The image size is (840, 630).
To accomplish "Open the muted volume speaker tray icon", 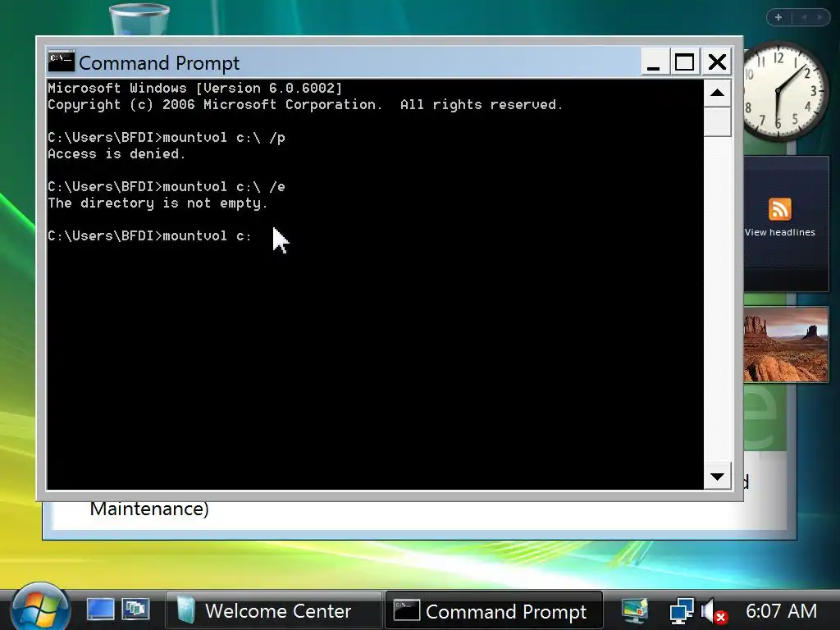I will pyautogui.click(x=714, y=611).
